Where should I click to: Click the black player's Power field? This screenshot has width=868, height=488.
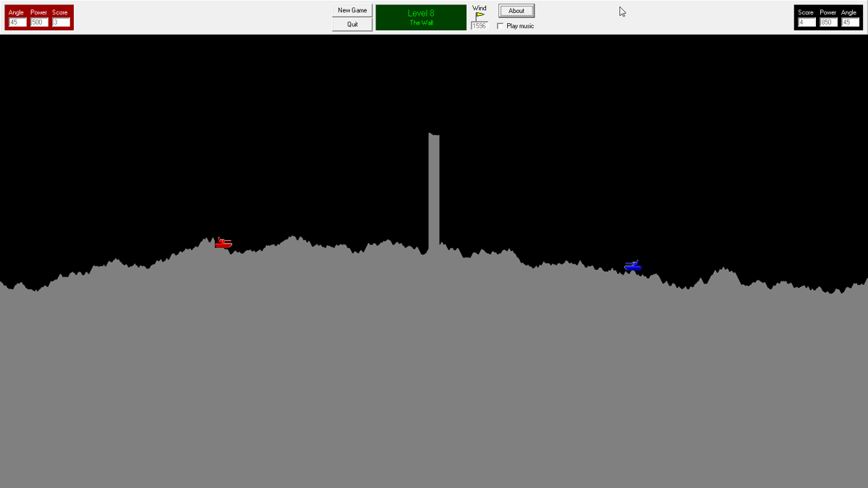(x=828, y=22)
